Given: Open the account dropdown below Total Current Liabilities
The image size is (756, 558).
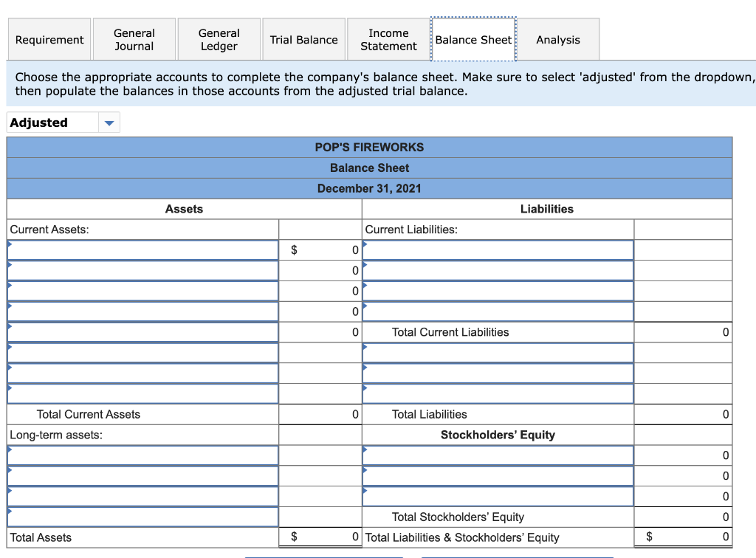Looking at the screenshot, I should [x=498, y=352].
